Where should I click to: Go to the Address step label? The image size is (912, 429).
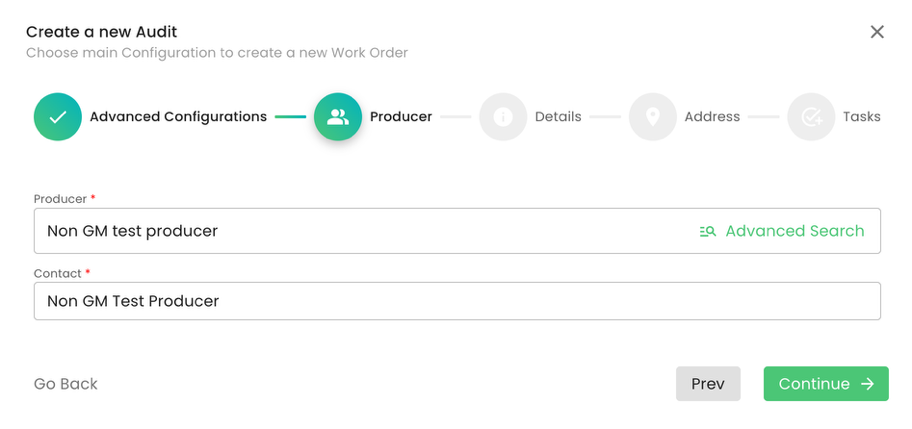pyautogui.click(x=712, y=117)
